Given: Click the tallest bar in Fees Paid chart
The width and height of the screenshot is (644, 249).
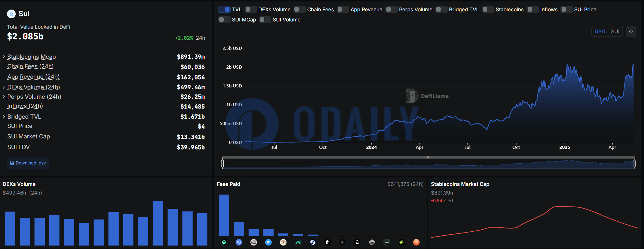Looking at the screenshot, I should (224, 215).
